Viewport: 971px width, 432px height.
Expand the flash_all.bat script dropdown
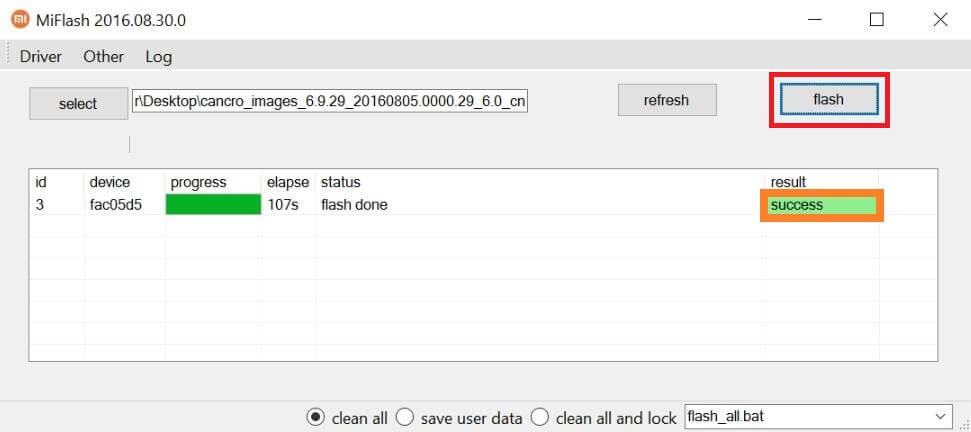pos(941,415)
